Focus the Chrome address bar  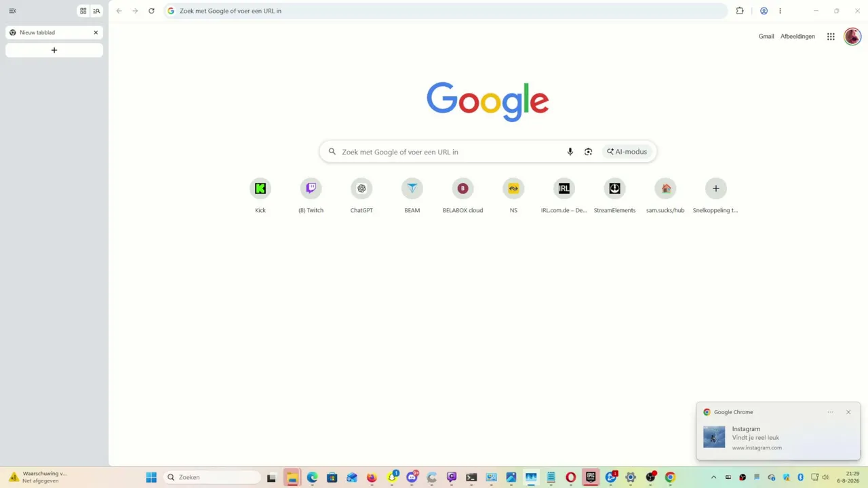446,11
